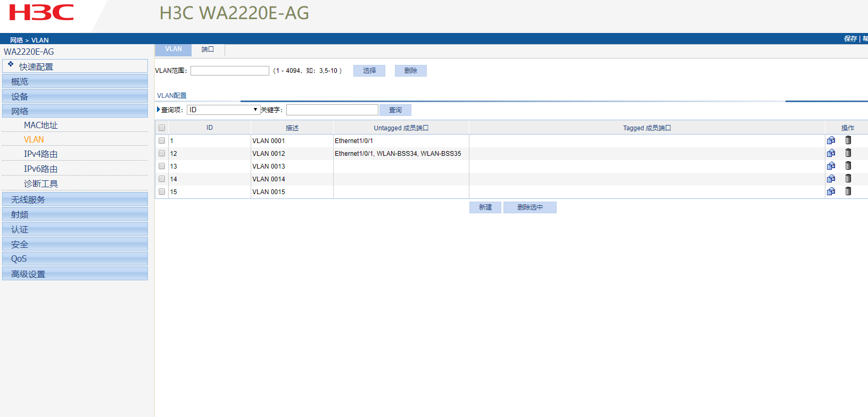Screen dimensions: 868x417
Task: Click the 查询 search button
Action: click(x=395, y=110)
